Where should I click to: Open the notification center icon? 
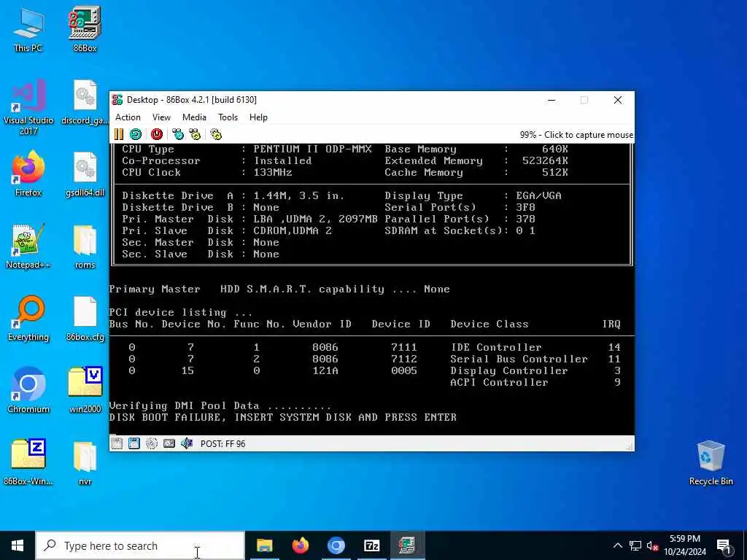click(724, 545)
